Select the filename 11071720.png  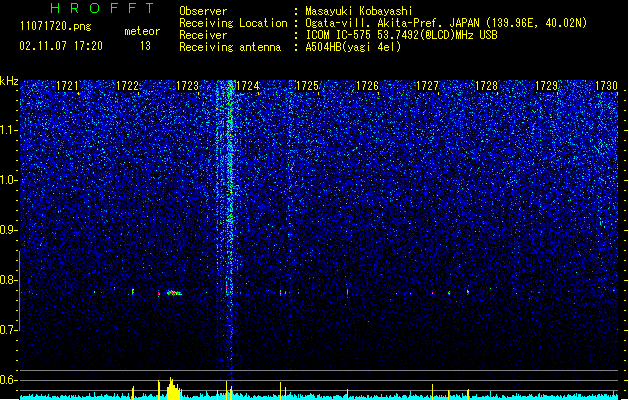click(56, 26)
